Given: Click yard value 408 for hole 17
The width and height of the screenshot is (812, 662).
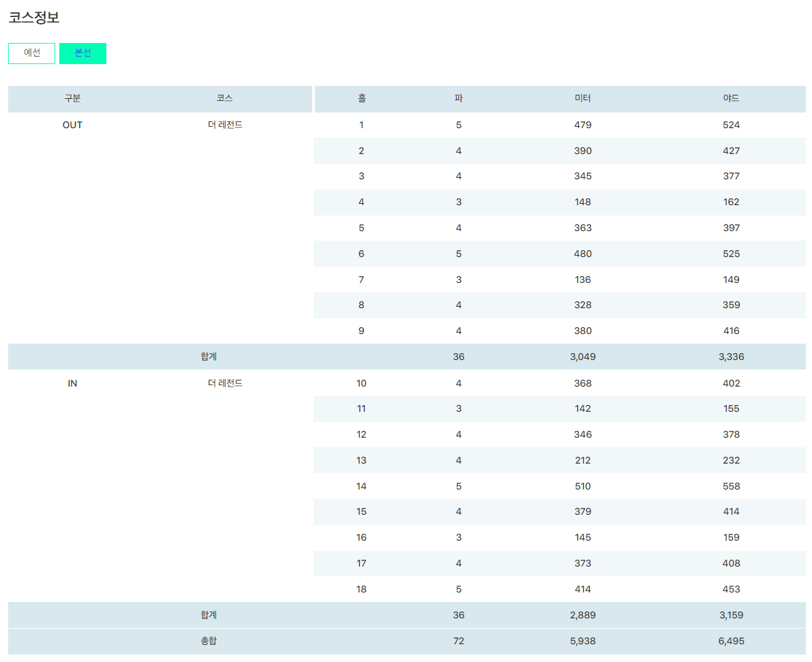Looking at the screenshot, I should point(732,564).
